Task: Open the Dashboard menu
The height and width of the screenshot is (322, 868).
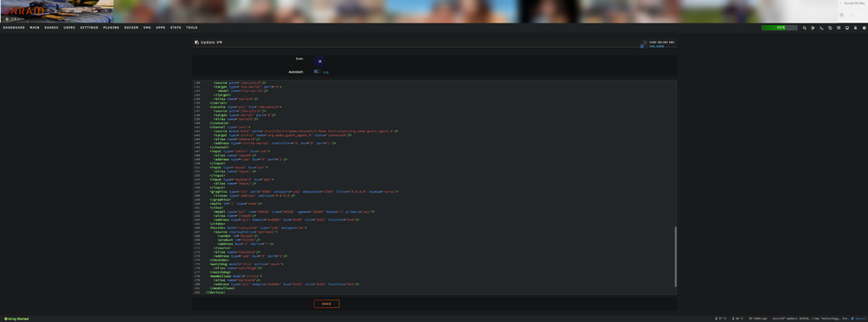Action: click(14, 28)
